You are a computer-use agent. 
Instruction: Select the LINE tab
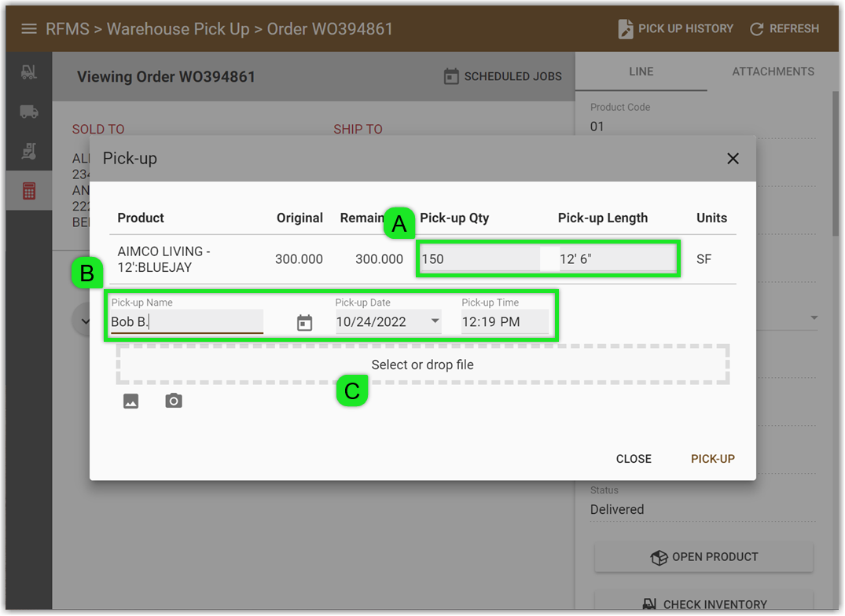coord(641,71)
